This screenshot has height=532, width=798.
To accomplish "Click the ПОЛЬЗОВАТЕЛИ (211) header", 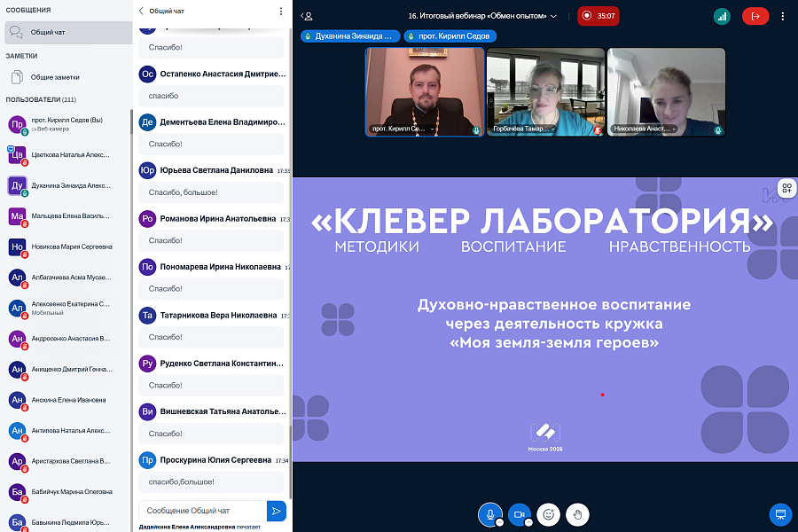I will [x=41, y=100].
